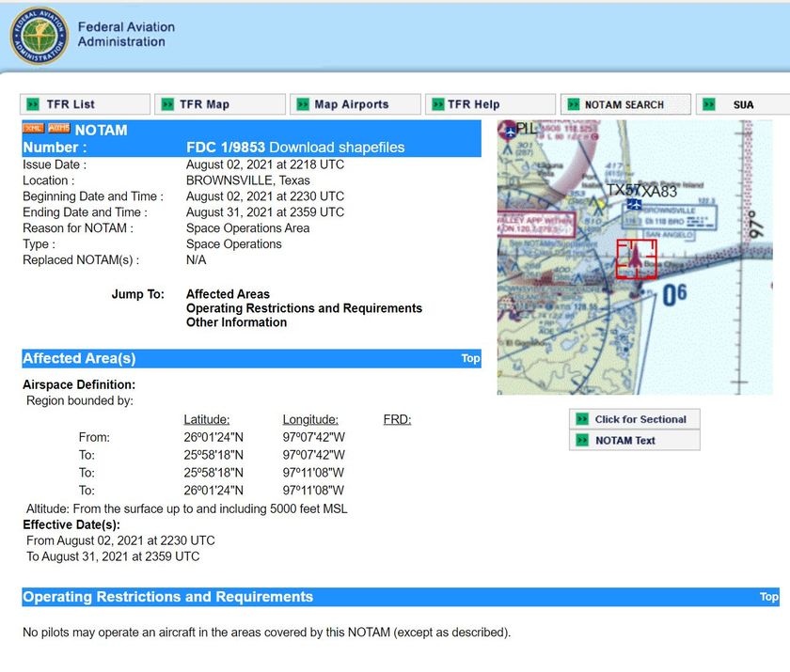
Task: Click the Effective Date(s) label
Action: (71, 524)
